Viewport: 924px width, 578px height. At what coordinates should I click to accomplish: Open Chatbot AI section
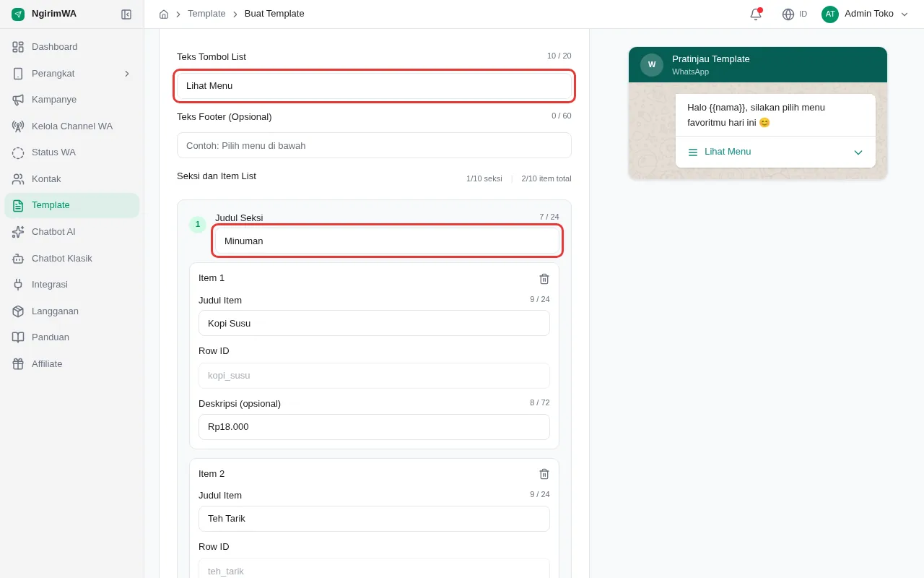pyautogui.click(x=72, y=232)
